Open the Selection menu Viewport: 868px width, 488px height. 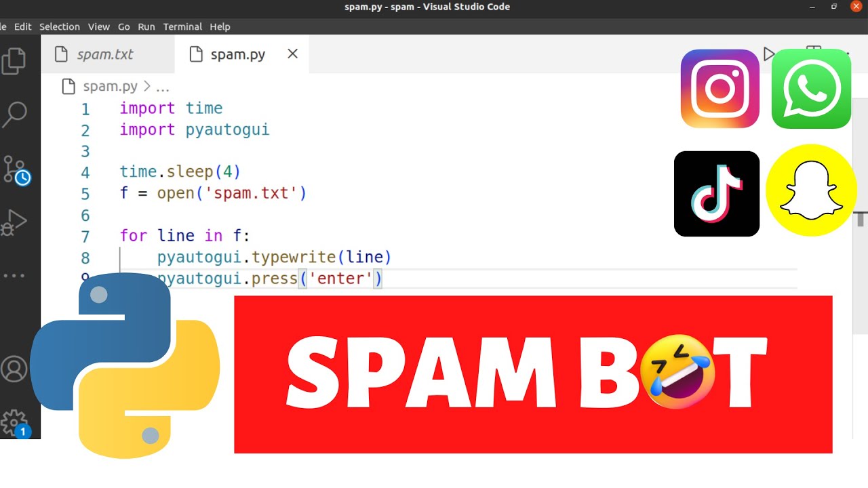click(60, 26)
